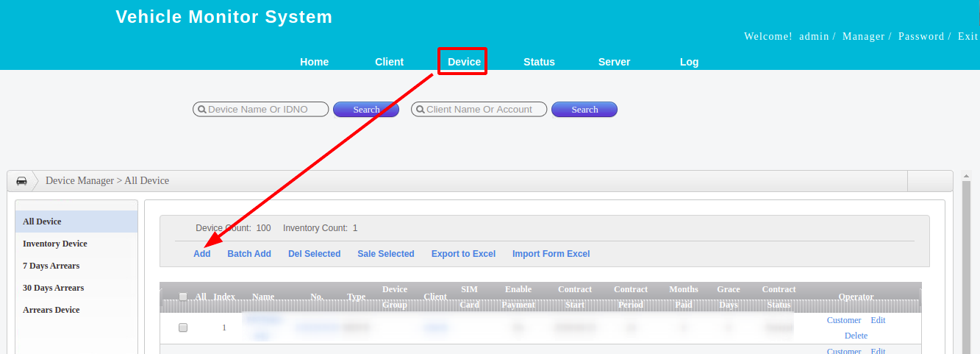Tick the checkbox for device row 1
Screen dimensions: 980x354
(183, 328)
